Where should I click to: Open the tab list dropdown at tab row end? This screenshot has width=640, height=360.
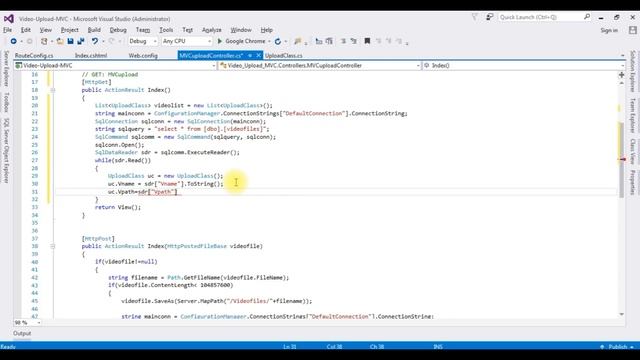[x=622, y=56]
